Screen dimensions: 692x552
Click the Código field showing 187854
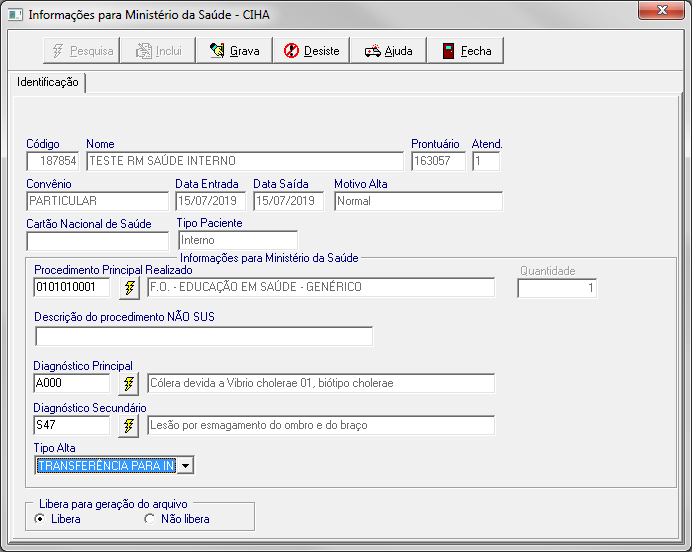point(53,161)
